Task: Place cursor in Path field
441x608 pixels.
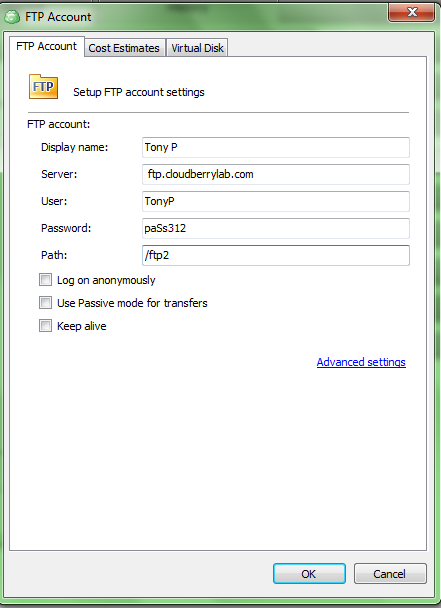Action: click(x=276, y=255)
